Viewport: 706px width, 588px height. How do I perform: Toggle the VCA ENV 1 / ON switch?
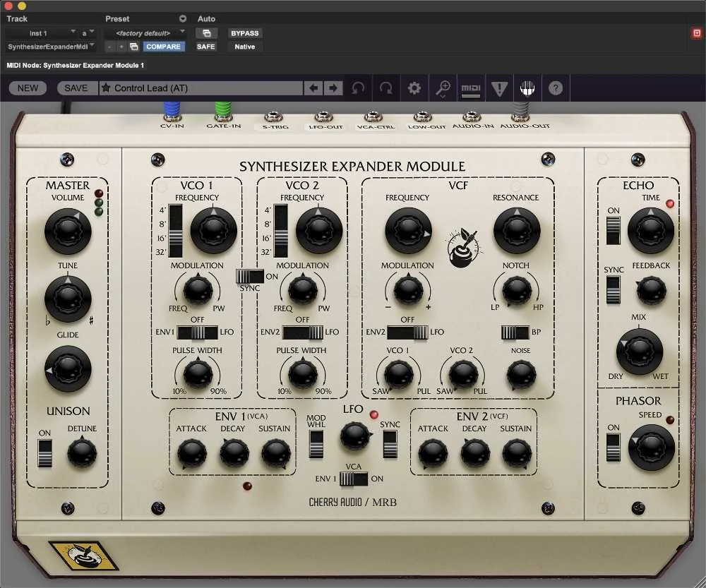click(354, 479)
